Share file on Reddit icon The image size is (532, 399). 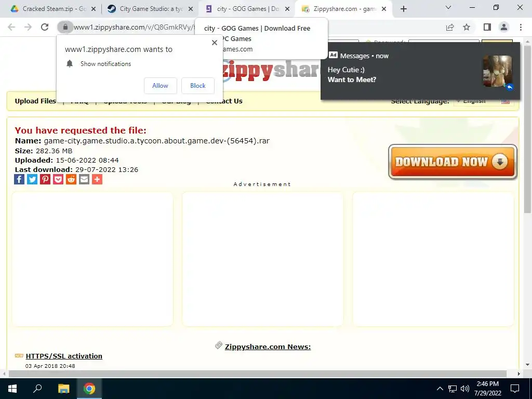[x=71, y=179]
